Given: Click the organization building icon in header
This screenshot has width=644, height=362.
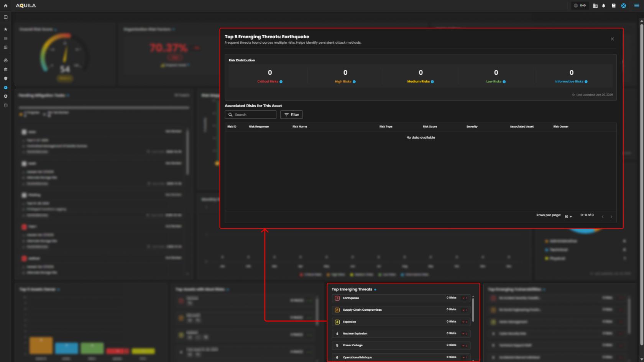Looking at the screenshot, I should click(595, 6).
